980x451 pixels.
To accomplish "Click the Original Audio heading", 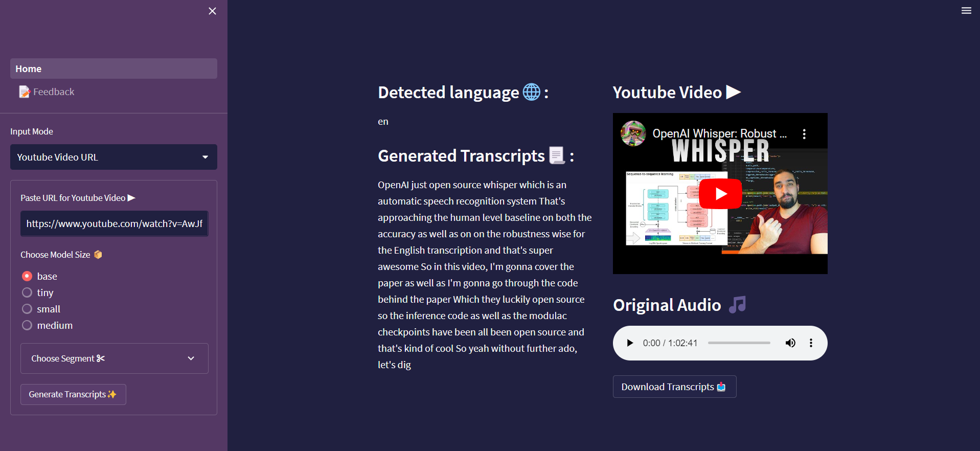I will [679, 305].
